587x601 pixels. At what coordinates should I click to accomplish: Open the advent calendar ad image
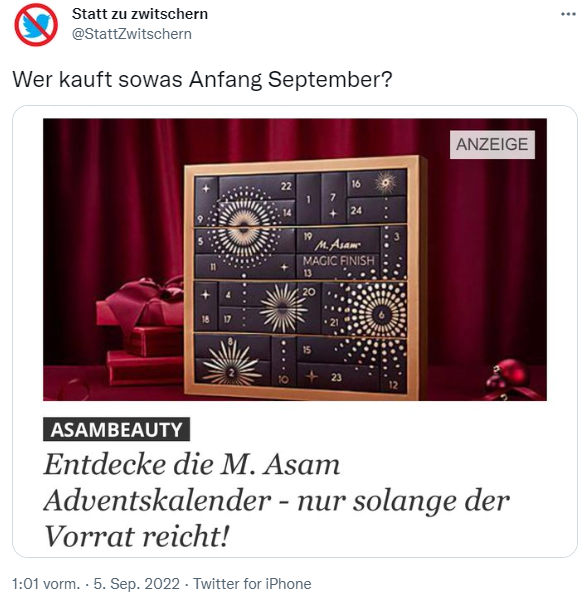[x=294, y=259]
